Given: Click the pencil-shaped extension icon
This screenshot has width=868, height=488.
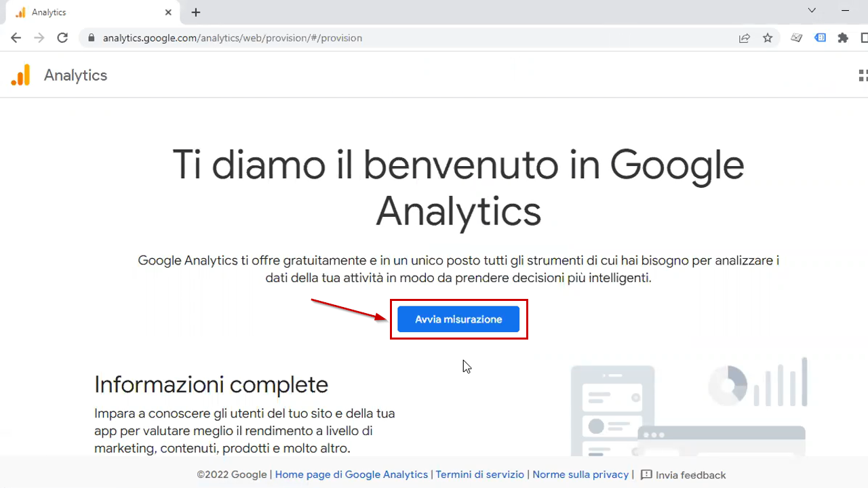Looking at the screenshot, I should 797,38.
